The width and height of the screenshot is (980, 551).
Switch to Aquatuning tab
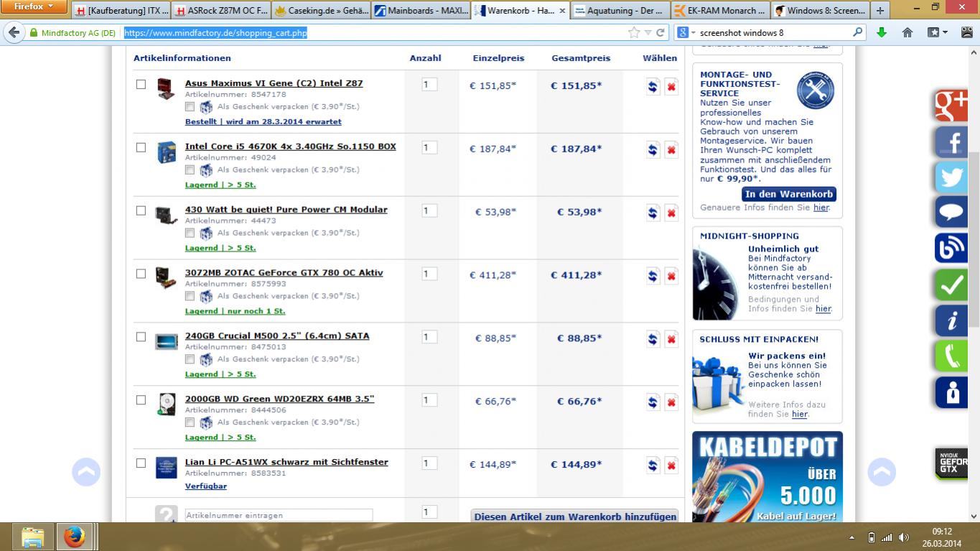click(x=619, y=11)
